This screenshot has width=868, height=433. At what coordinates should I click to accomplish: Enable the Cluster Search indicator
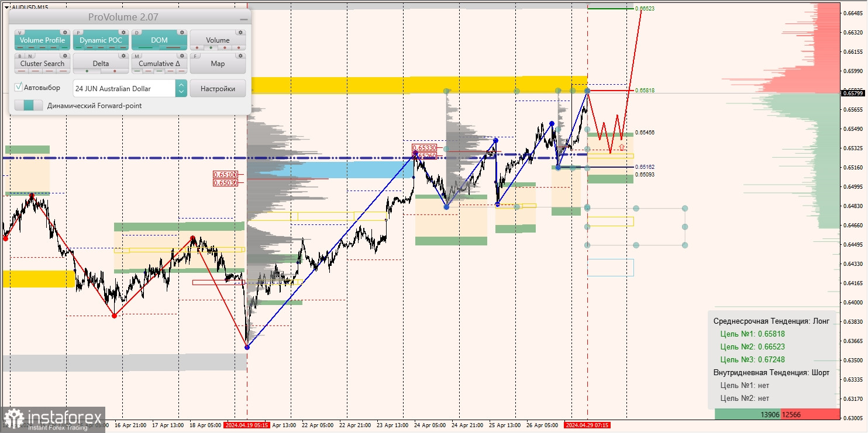pos(42,64)
